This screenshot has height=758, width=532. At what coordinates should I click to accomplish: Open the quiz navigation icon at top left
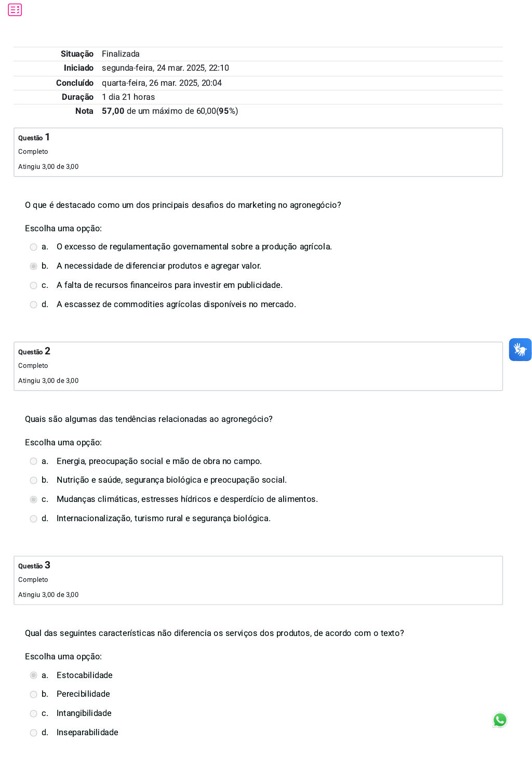pyautogui.click(x=15, y=10)
